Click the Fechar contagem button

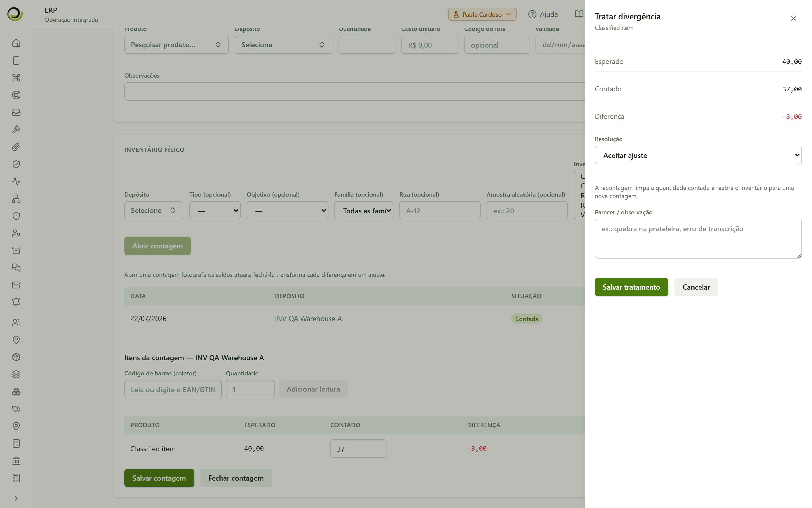pyautogui.click(x=236, y=478)
